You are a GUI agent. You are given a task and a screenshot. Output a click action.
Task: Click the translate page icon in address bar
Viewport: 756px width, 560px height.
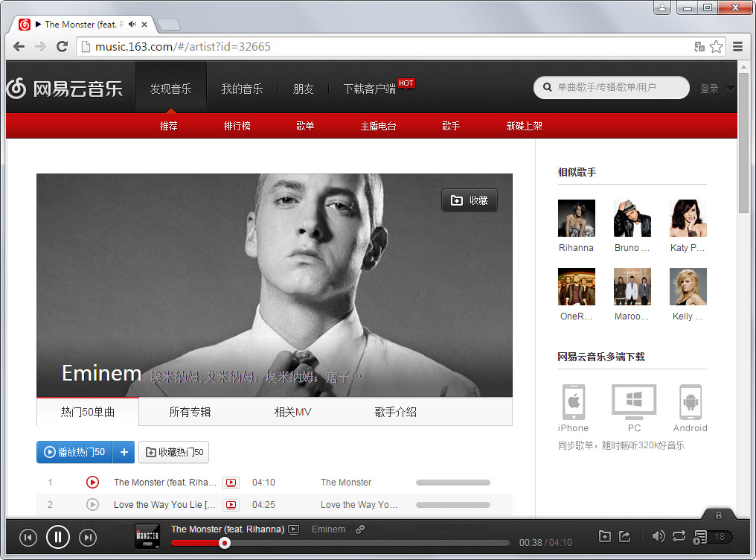tap(699, 47)
